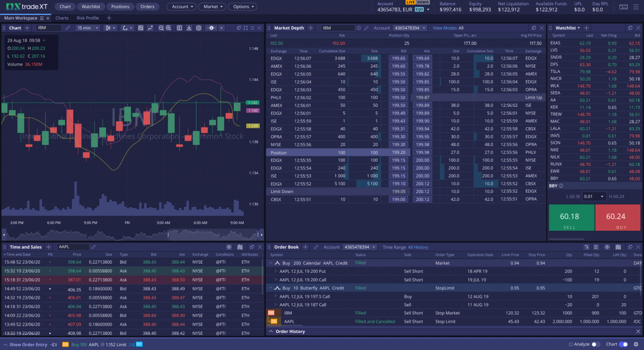
Task: Switch to the Risk Profile tab
Action: coord(88,18)
